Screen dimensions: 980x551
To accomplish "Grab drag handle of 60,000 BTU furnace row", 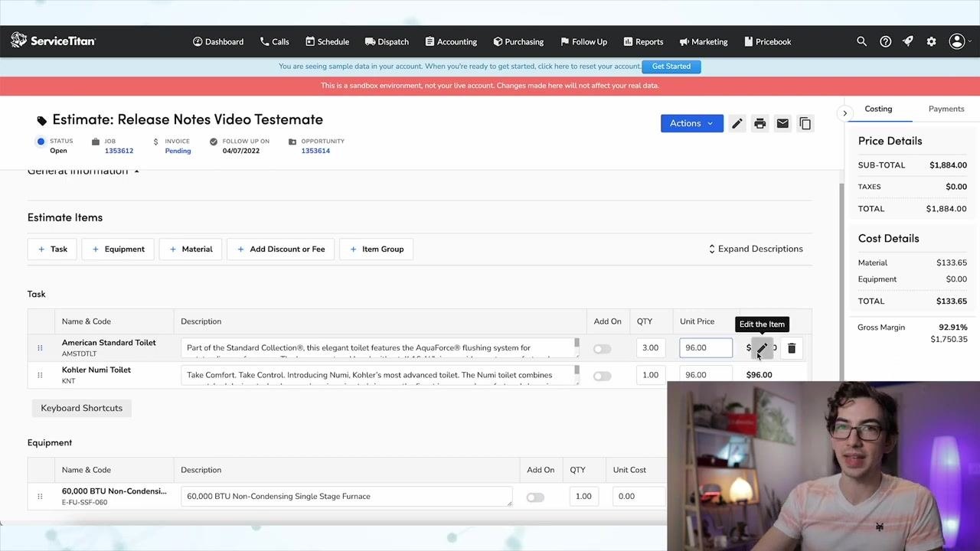I will point(40,497).
